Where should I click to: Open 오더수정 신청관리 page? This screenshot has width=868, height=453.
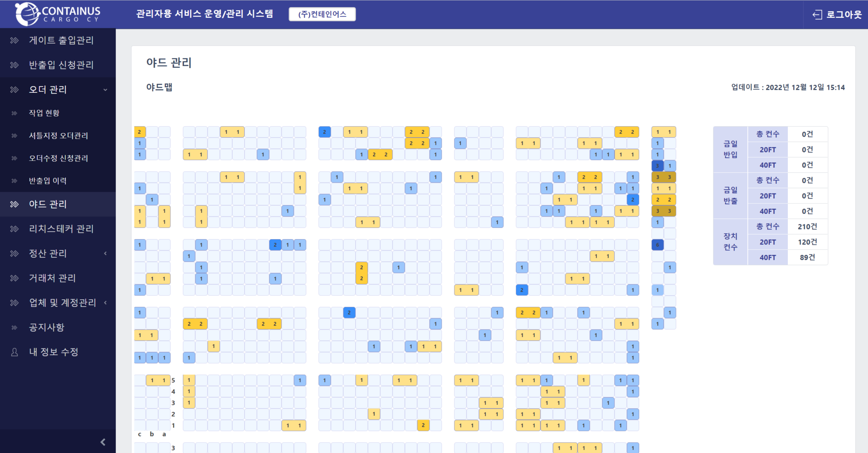tap(58, 158)
